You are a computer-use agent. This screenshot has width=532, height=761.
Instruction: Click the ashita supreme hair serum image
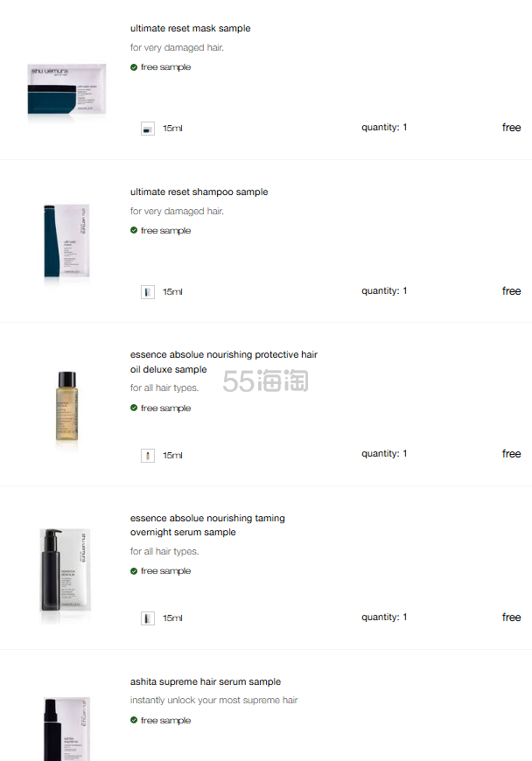(66, 729)
